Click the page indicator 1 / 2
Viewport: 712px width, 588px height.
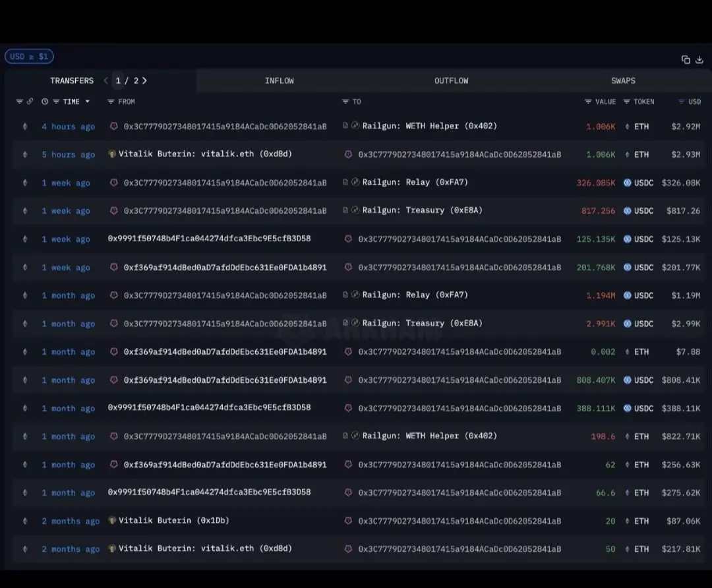tap(127, 80)
